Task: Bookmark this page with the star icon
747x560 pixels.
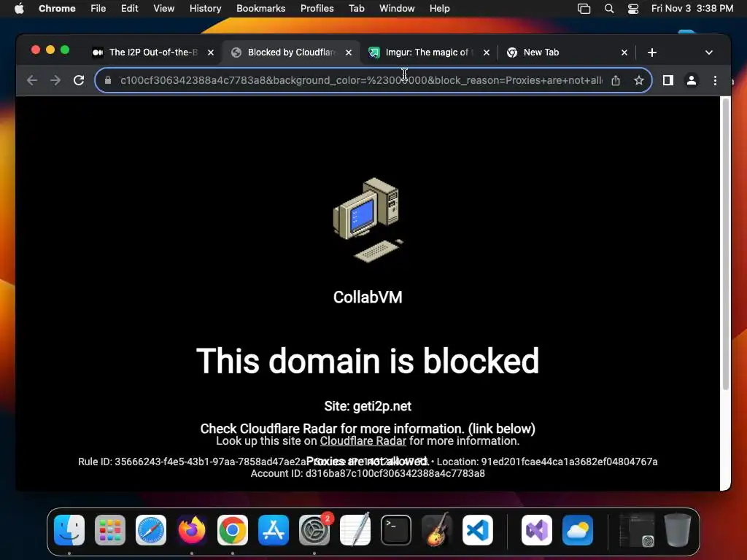Action: point(639,80)
